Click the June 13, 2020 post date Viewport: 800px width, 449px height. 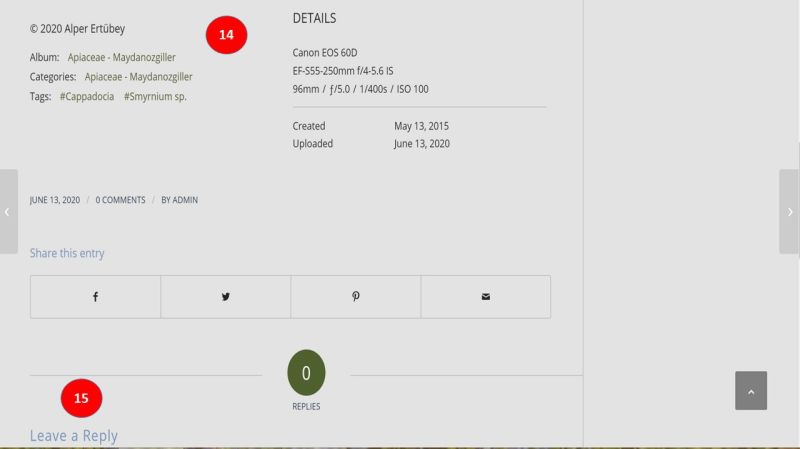[x=55, y=200]
